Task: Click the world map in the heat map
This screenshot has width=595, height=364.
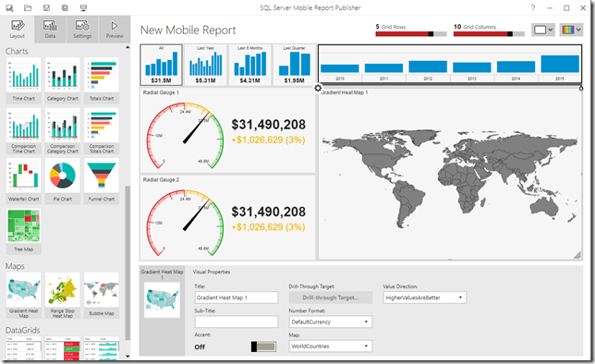Action: 450,178
